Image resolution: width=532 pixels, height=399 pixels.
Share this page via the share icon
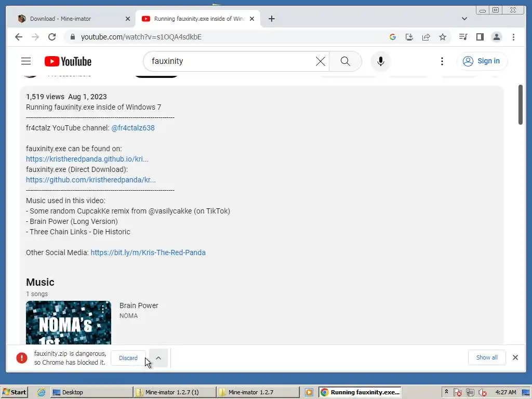coord(426,37)
